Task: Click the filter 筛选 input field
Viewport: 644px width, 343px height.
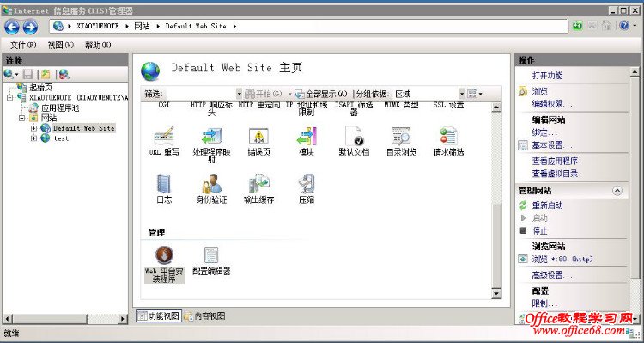Action: click(x=200, y=94)
